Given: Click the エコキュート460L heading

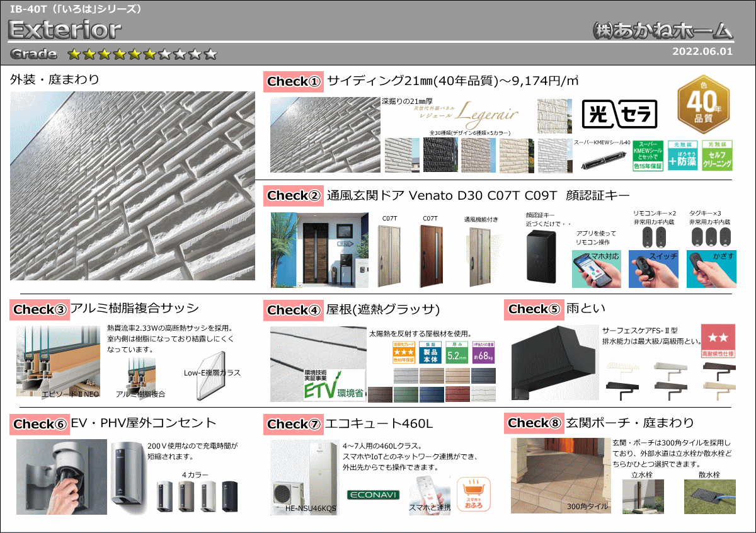Looking at the screenshot, I should [x=380, y=423].
